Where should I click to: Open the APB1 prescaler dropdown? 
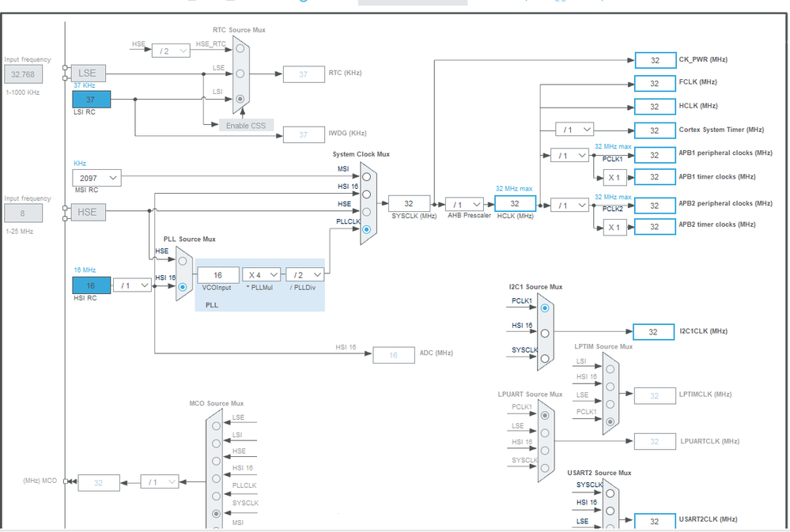[570, 156]
